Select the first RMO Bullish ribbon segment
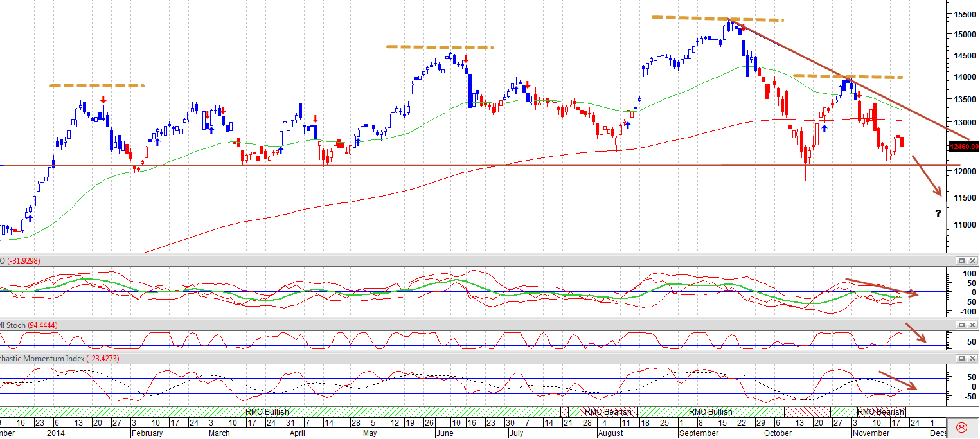 coord(267,411)
